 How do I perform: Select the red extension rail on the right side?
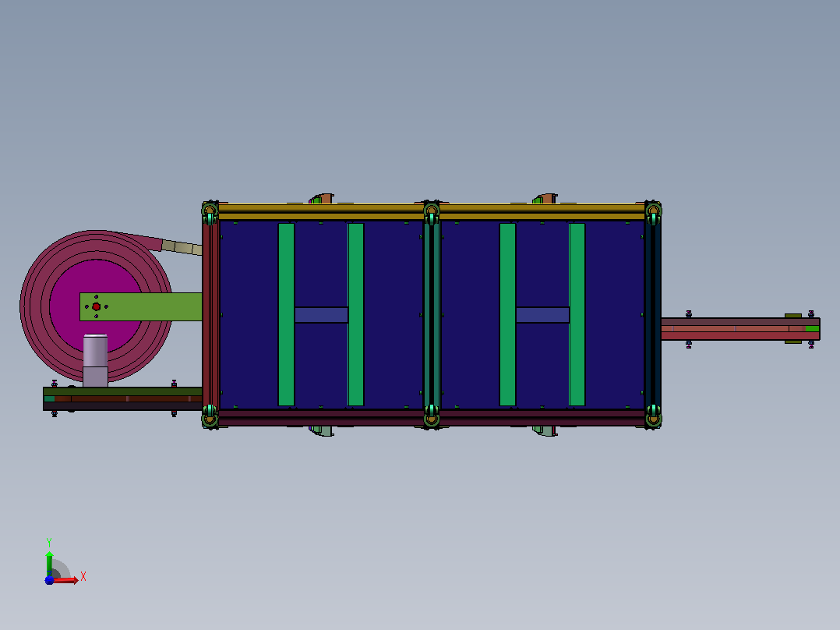point(739,329)
